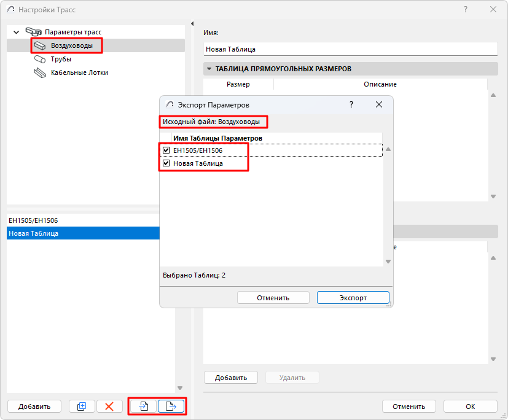Screen dimensions: 508x420
Task: Collapse the Параметры трасс tree node
Action: [16, 32]
